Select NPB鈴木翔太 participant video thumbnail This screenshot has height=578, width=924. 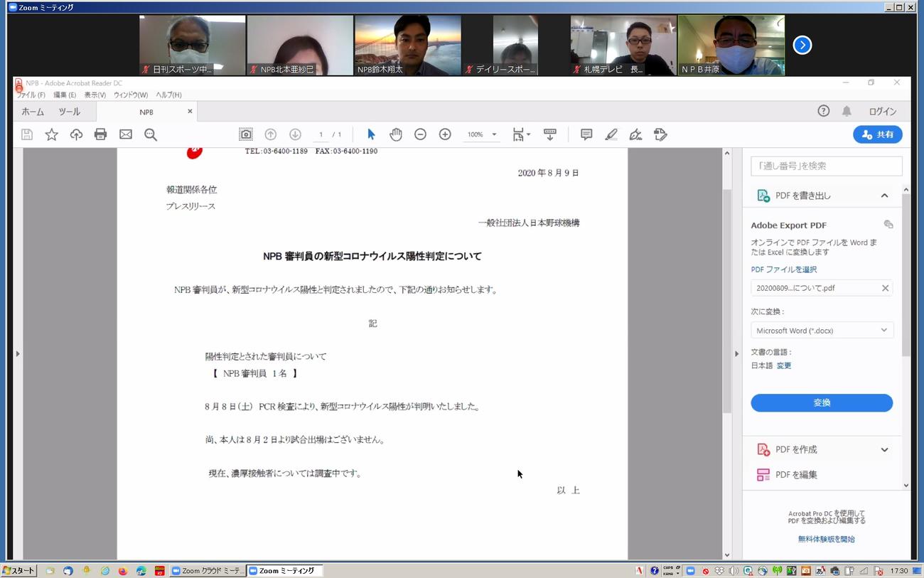408,45
